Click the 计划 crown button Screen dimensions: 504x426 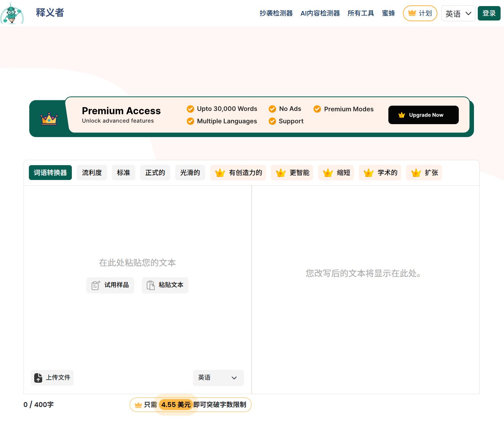(x=420, y=13)
